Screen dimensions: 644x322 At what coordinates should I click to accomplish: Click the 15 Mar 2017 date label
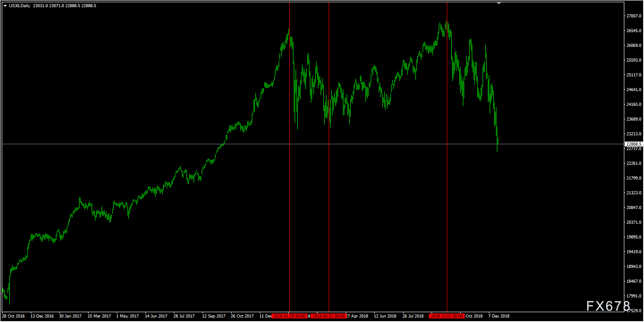click(99, 316)
